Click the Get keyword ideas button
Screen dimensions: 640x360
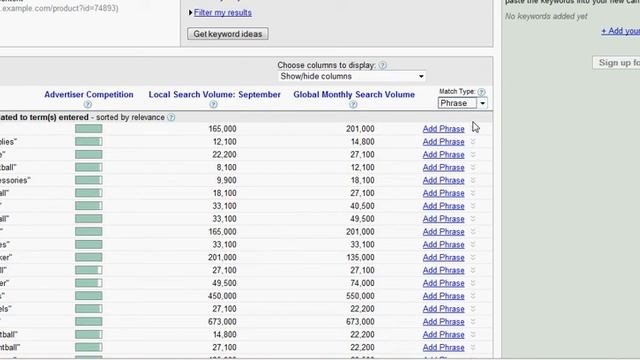[x=228, y=34]
